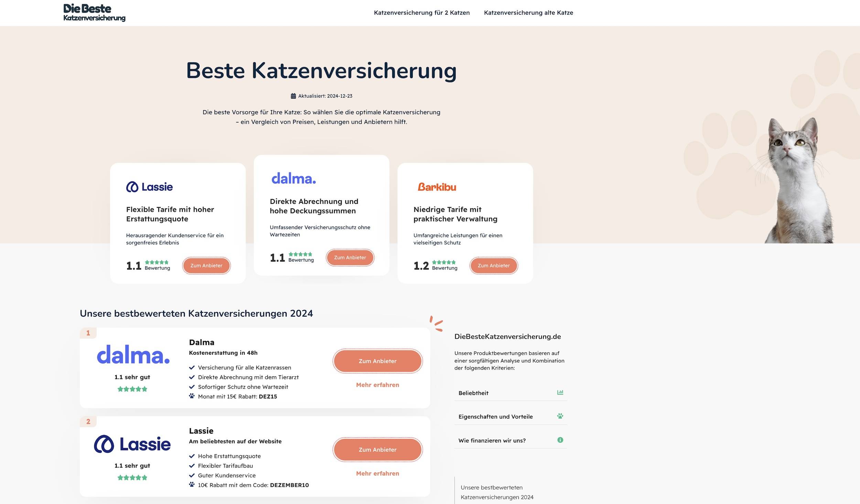Screen dimensions: 860x504
Task: Click the Beste Katzenversicherung main heading
Action: point(321,71)
